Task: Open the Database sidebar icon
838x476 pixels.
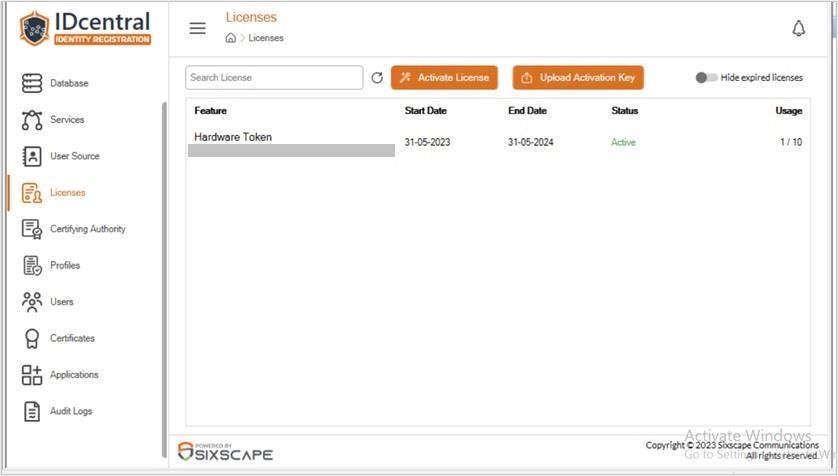Action: tap(32, 83)
